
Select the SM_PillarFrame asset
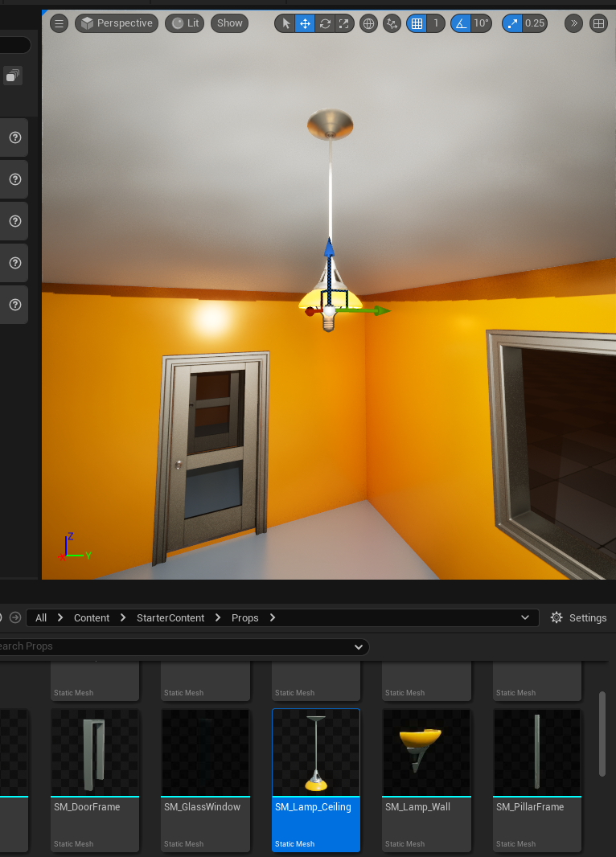[537, 780]
